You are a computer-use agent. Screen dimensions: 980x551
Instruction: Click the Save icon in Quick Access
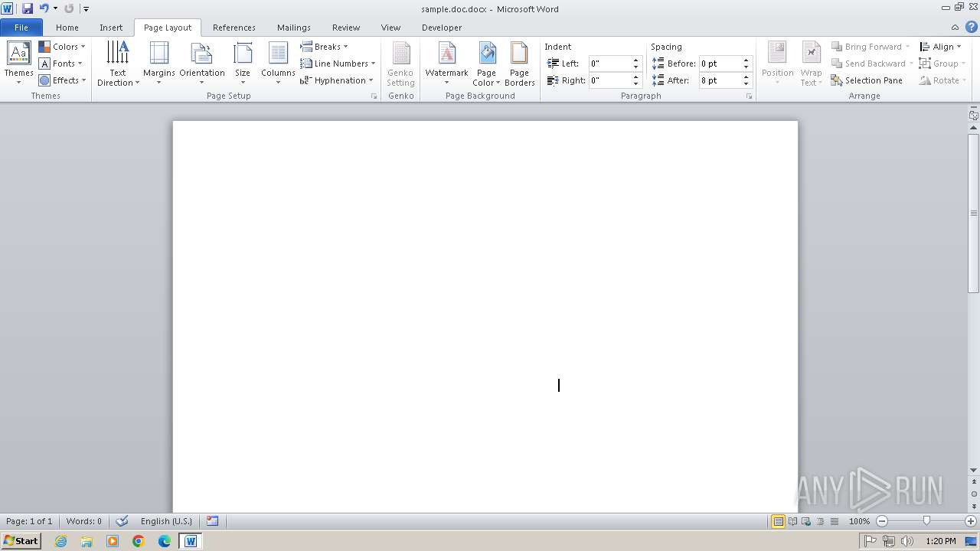point(28,8)
